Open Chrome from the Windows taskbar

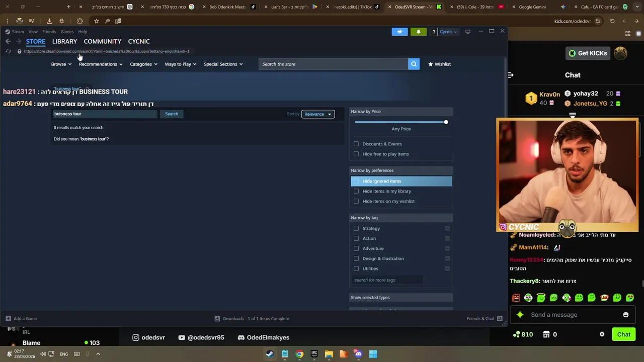tap(299, 354)
